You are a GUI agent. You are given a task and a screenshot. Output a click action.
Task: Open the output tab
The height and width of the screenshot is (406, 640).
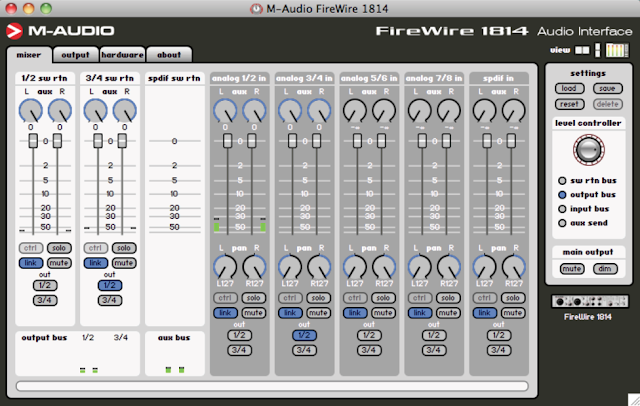76,55
